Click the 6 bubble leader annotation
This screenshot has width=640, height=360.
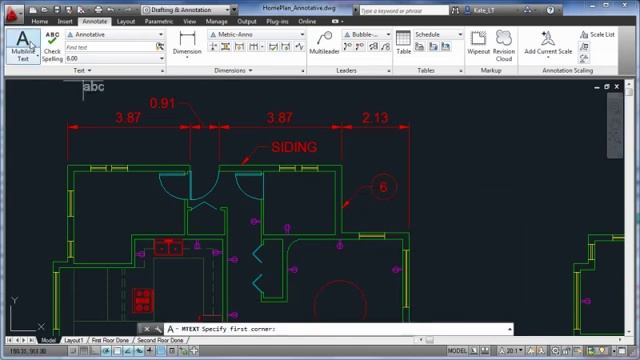(383, 187)
